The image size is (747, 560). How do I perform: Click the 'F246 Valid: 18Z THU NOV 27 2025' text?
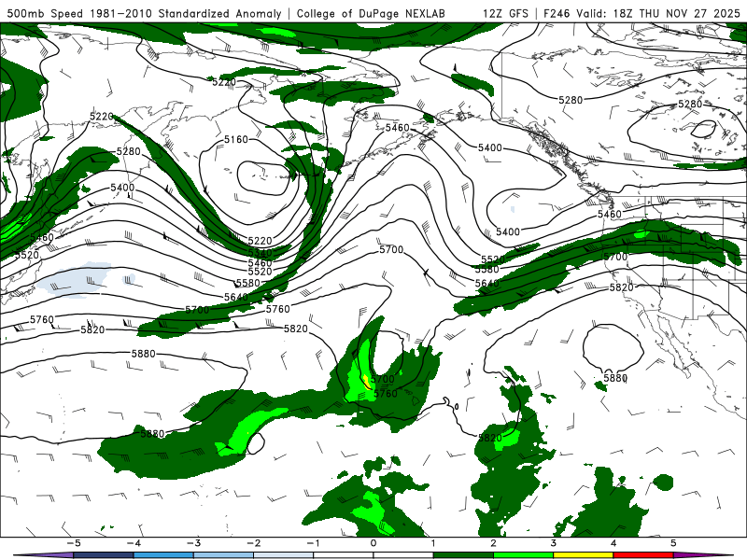tap(641, 13)
